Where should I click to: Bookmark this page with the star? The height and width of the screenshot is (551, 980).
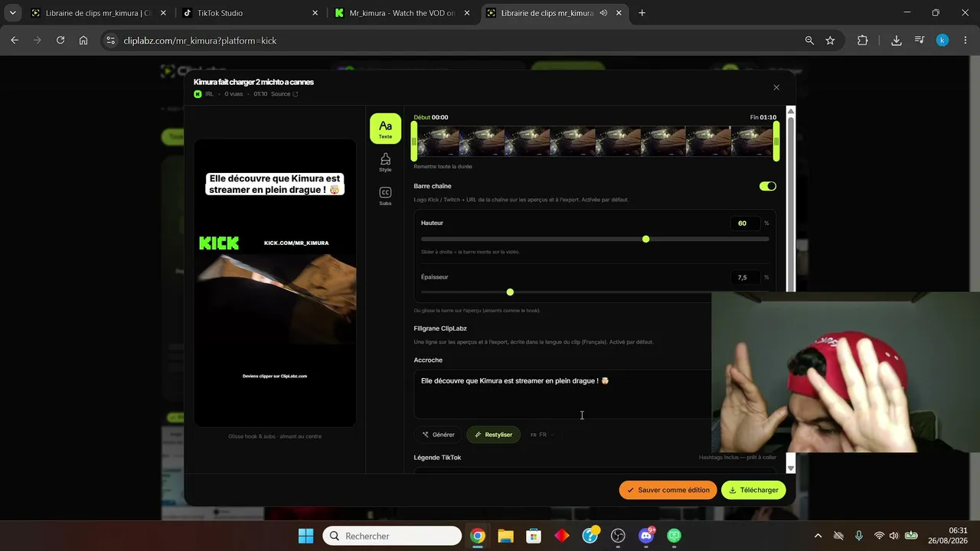tap(830, 41)
